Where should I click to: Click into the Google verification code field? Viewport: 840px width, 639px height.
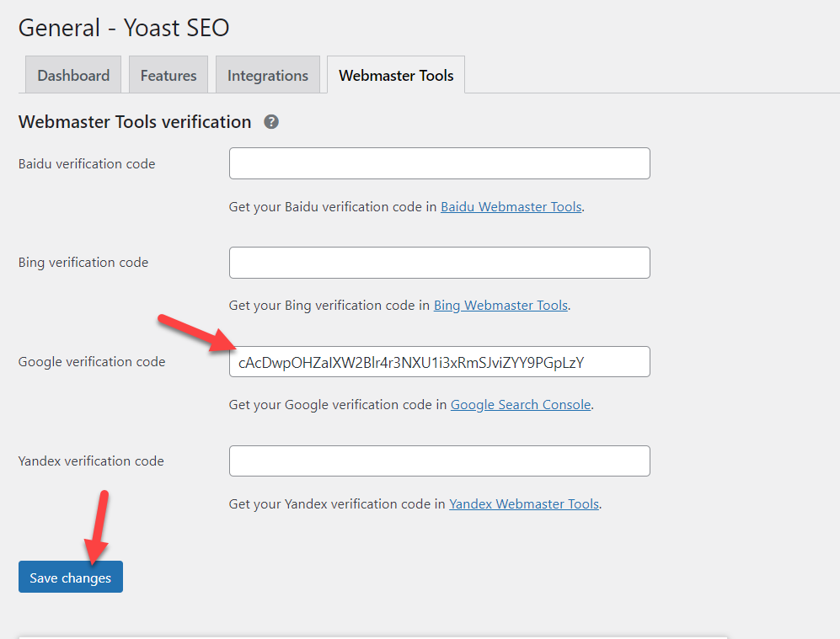tap(439, 362)
